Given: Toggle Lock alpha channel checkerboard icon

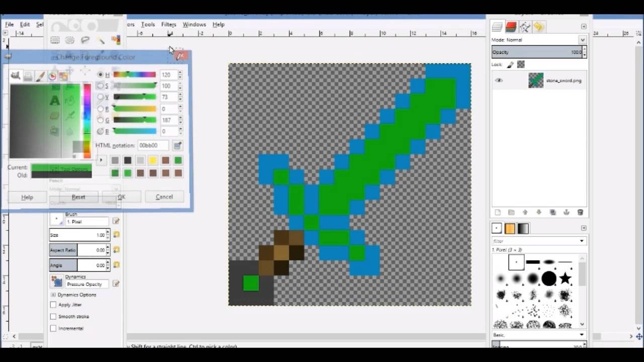Looking at the screenshot, I should click(521, 65).
